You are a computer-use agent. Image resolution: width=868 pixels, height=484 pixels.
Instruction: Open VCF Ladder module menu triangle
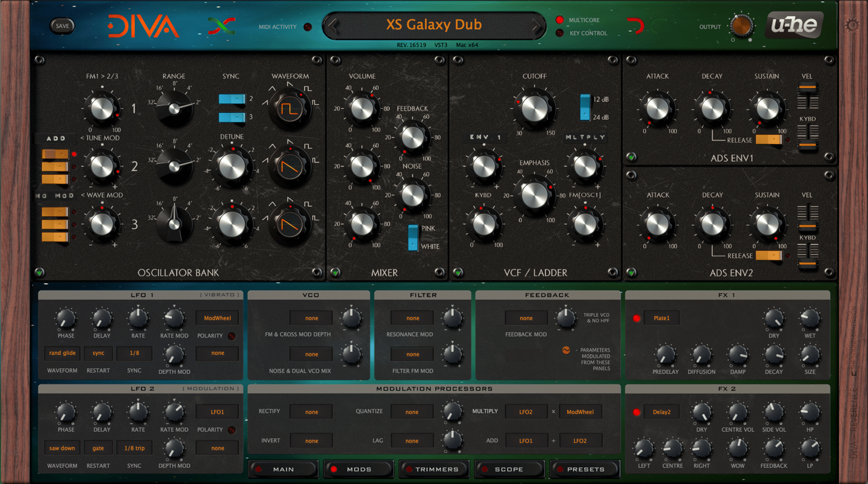pos(458,272)
